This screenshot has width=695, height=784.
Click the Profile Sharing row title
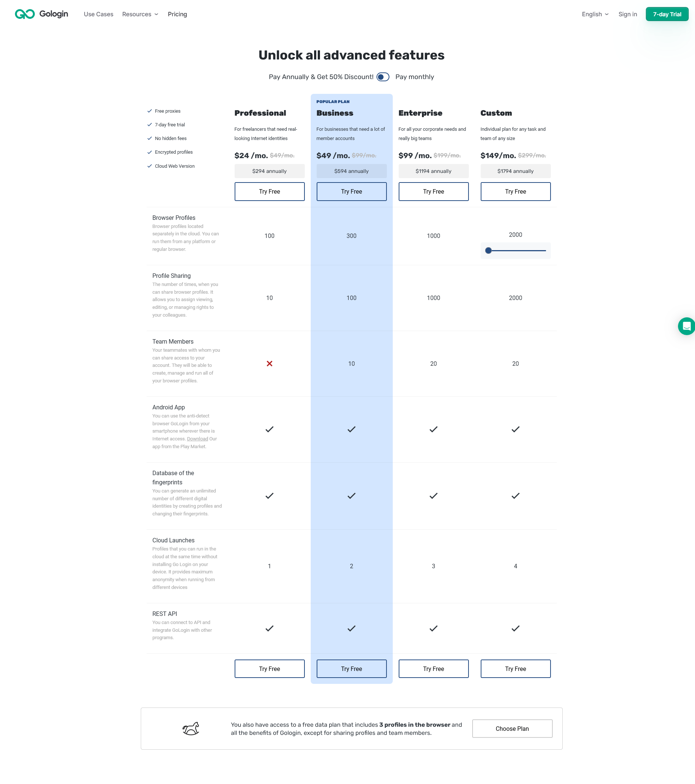pos(171,276)
